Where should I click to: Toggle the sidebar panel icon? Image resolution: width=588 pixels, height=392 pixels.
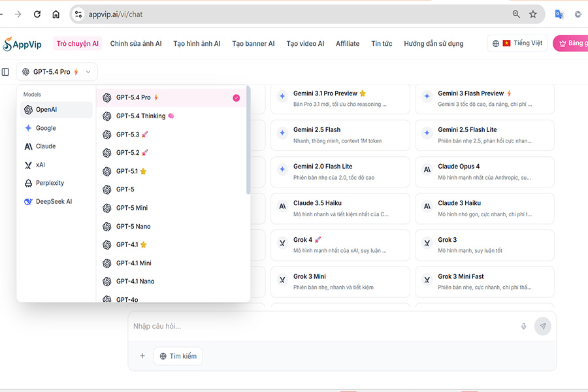click(x=6, y=72)
